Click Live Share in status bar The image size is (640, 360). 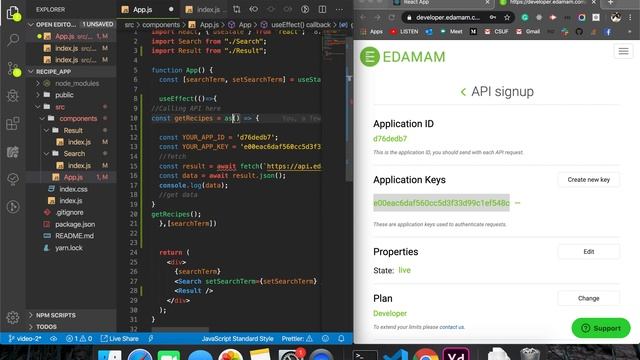(120, 339)
